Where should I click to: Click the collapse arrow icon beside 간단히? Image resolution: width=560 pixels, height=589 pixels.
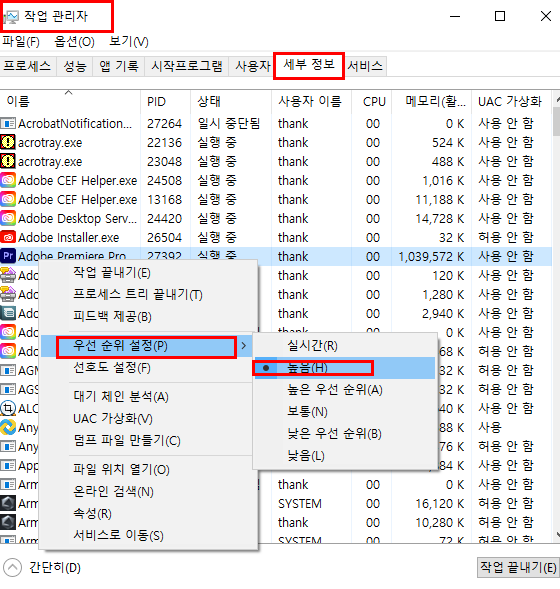click(x=12, y=567)
